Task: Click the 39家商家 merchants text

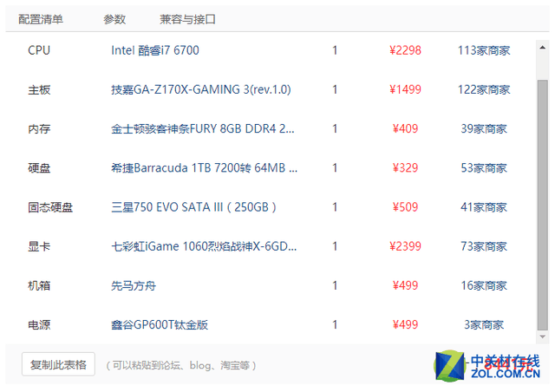Action: (484, 128)
